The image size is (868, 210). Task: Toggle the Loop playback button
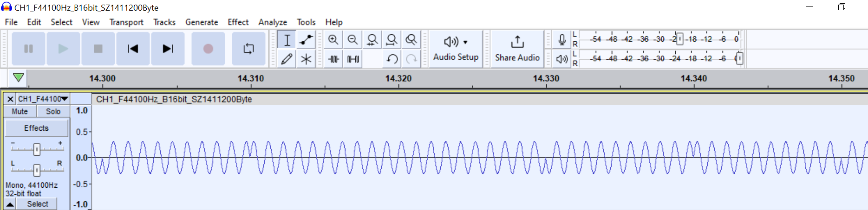coord(248,49)
